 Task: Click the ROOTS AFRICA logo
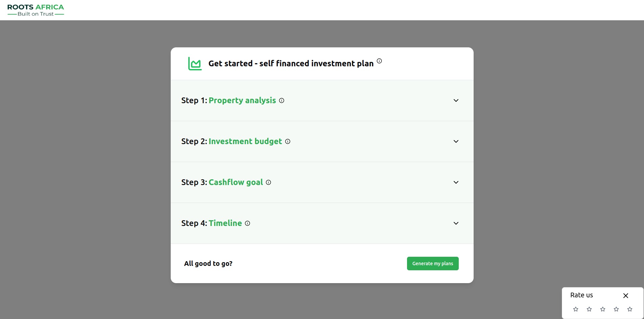pos(35,9)
